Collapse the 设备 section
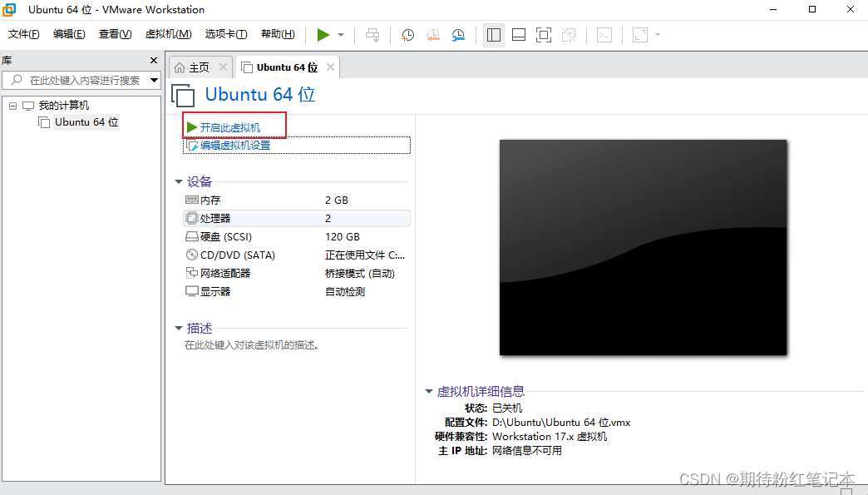The width and height of the screenshot is (868, 495). [178, 181]
